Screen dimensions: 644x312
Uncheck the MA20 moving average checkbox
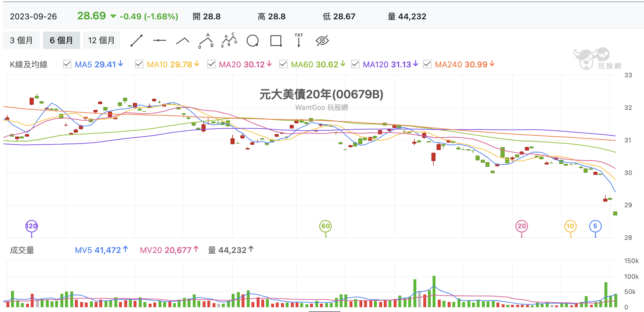211,64
